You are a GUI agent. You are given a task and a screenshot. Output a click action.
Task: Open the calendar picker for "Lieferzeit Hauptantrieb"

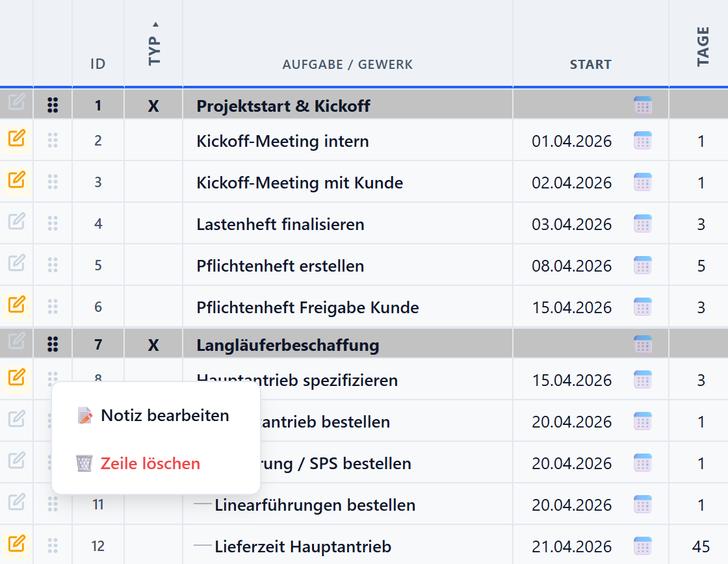coord(642,546)
